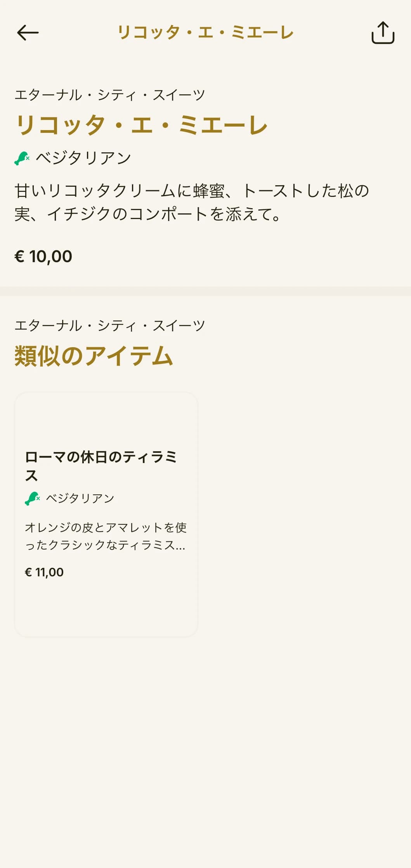Open the ローマの休日のティラミス card
Screen dimensions: 411x868
point(106,514)
